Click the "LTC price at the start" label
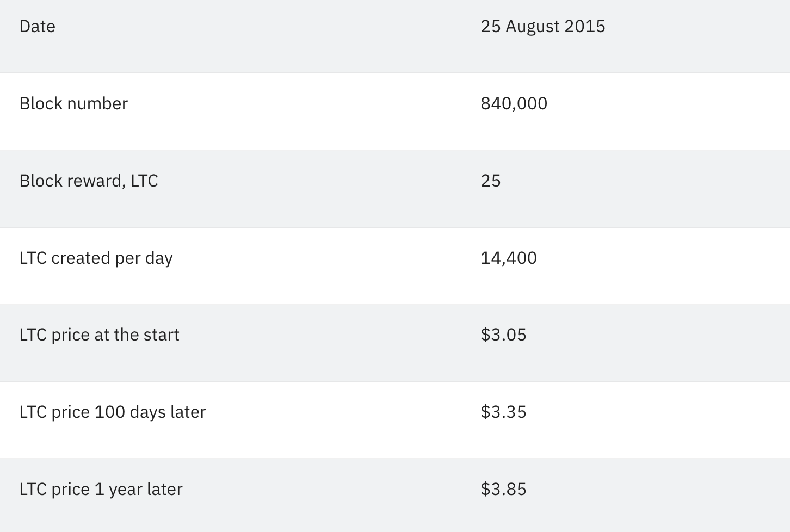This screenshot has height=532, width=790. point(99,335)
